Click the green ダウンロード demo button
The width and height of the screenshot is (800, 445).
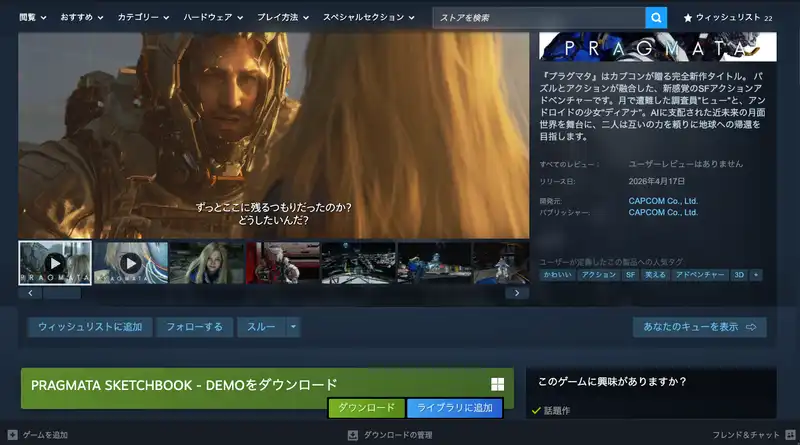coord(366,408)
